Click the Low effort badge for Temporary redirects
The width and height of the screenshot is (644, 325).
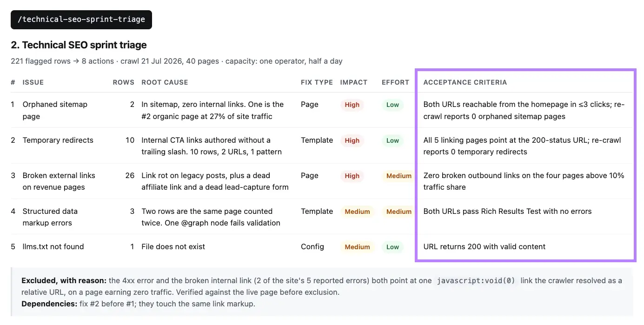392,140
